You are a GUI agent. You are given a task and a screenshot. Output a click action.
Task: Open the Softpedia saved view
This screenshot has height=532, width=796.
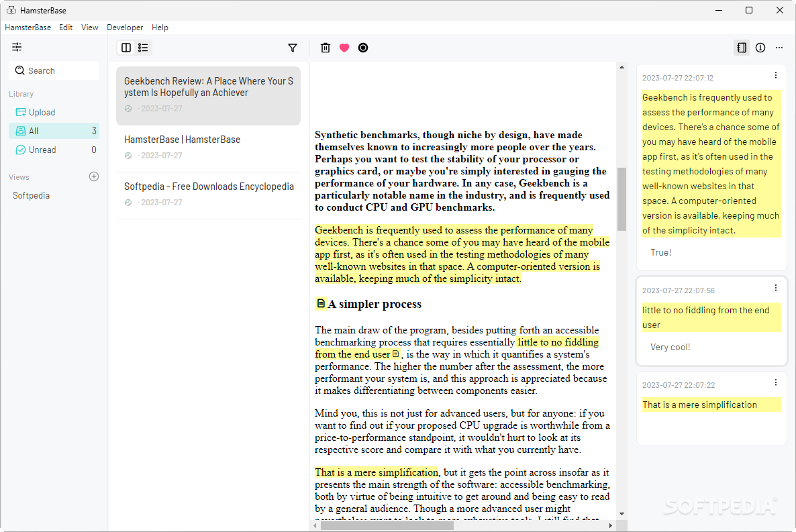[x=31, y=195]
